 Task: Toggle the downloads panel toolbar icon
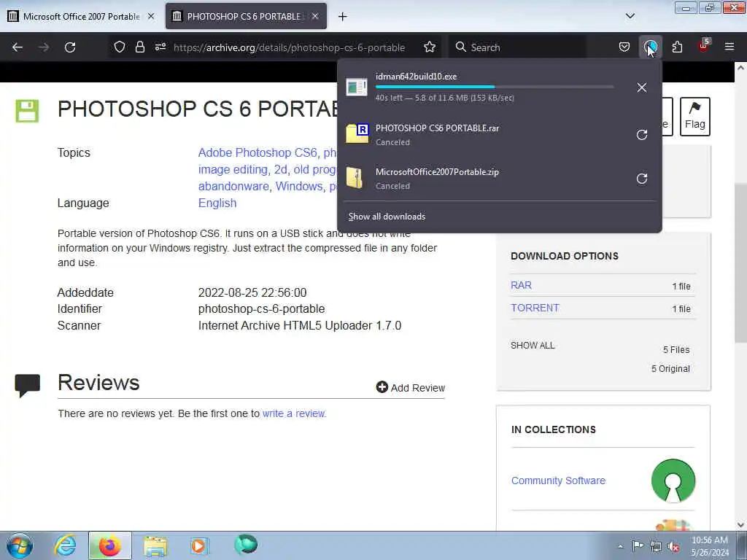click(x=650, y=47)
